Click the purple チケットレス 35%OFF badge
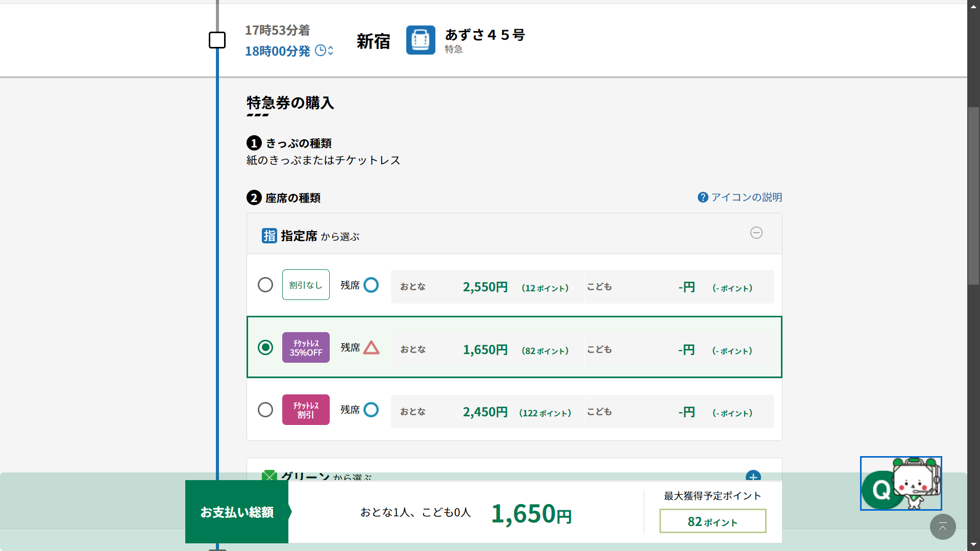The image size is (980, 551). click(306, 347)
